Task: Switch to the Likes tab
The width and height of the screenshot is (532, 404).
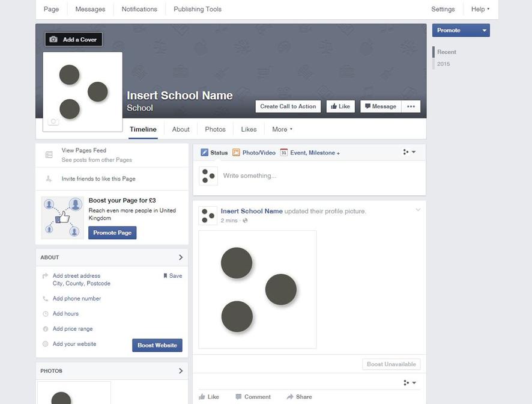Action: (249, 129)
